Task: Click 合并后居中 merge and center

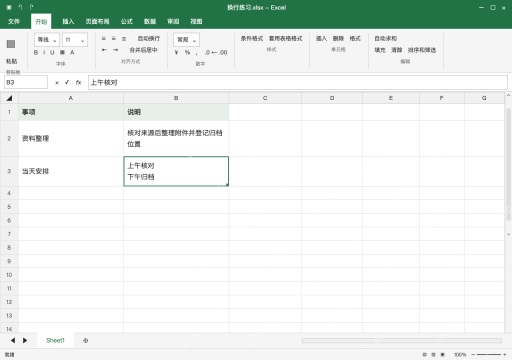Action: pos(143,50)
